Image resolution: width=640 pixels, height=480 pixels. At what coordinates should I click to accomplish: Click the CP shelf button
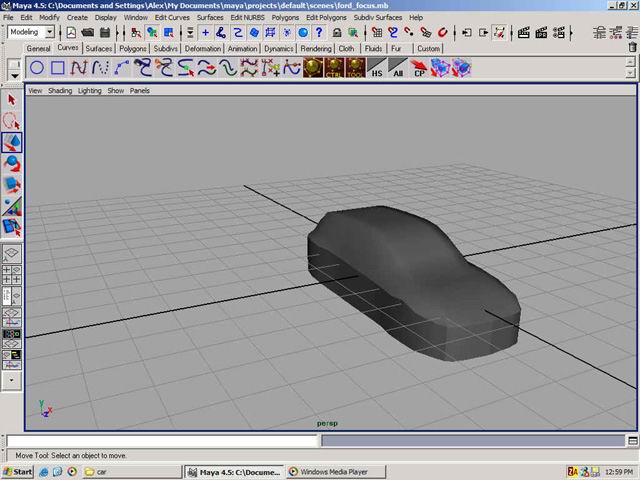[x=420, y=68]
